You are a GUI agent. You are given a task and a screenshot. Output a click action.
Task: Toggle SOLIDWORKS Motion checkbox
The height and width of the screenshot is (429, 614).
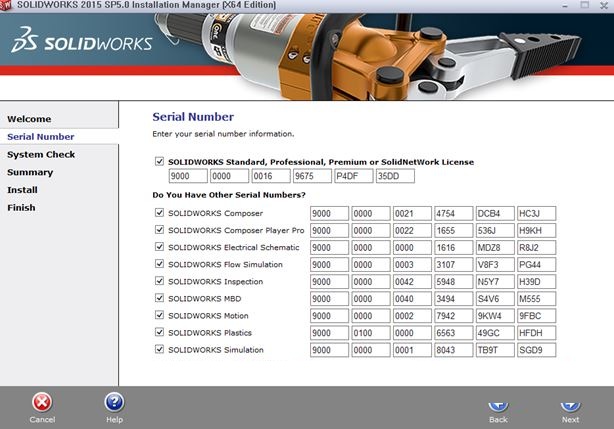point(159,315)
